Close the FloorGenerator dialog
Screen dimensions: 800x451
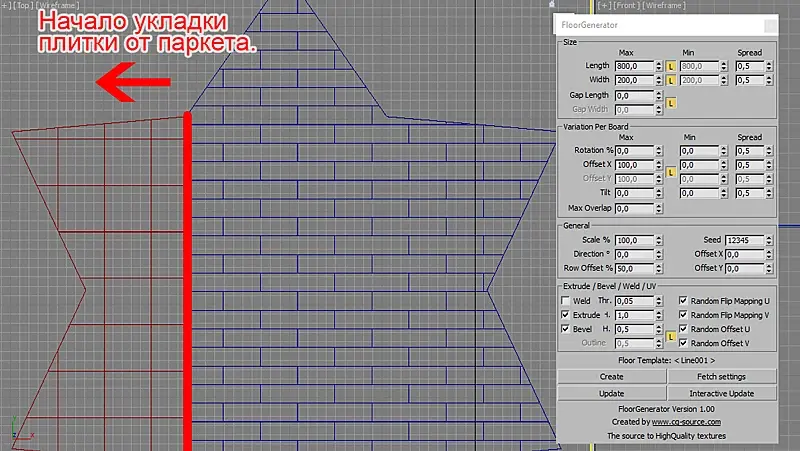pyautogui.click(x=770, y=25)
